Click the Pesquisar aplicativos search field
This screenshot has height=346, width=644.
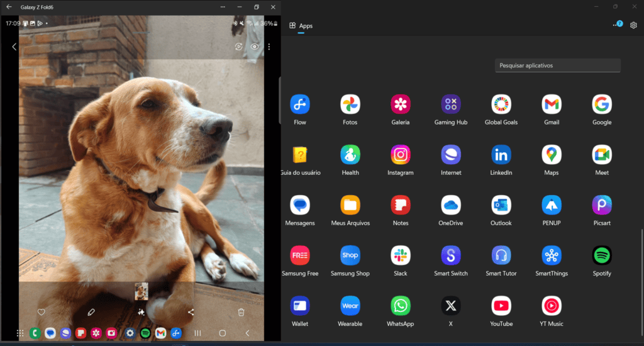[557, 65]
